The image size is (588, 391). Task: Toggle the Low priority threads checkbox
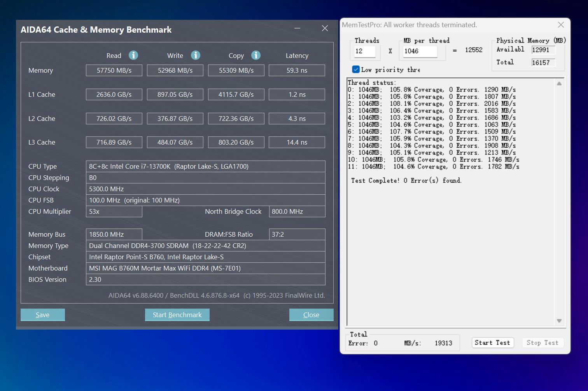pos(356,70)
